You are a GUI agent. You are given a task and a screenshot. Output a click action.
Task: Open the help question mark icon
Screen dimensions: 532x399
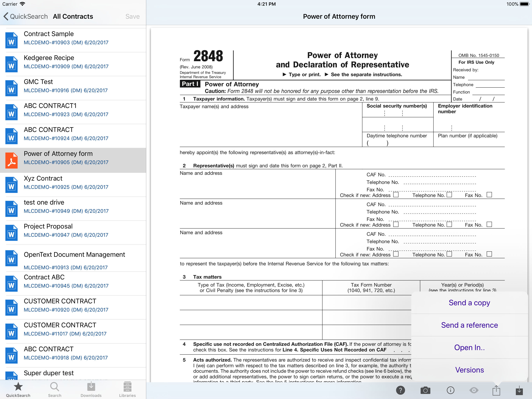pyautogui.click(x=400, y=390)
